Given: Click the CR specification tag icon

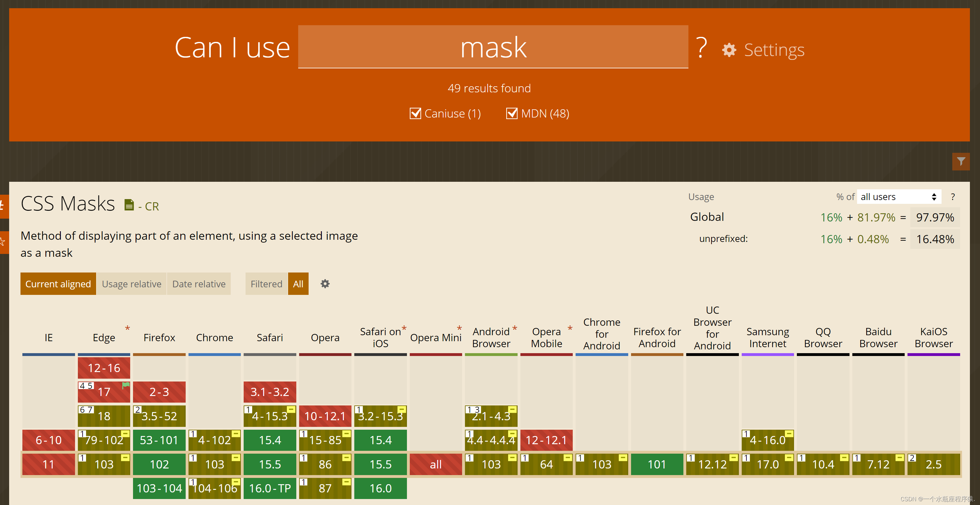Looking at the screenshot, I should click(128, 205).
